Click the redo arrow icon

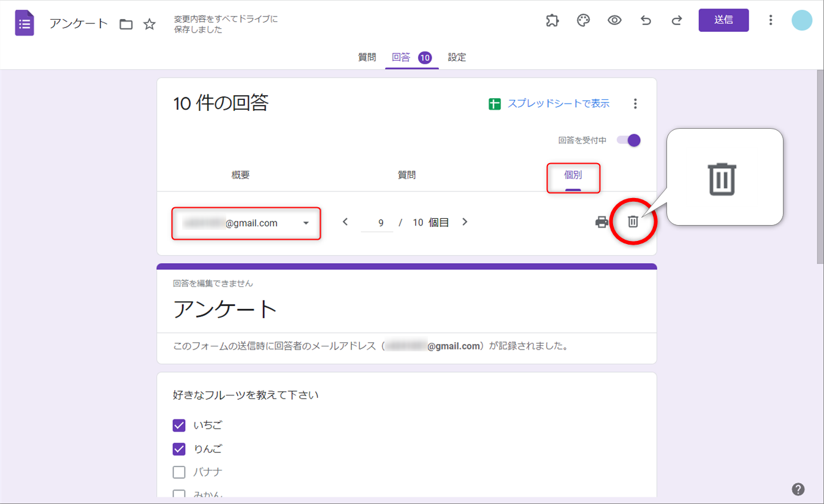pos(677,20)
